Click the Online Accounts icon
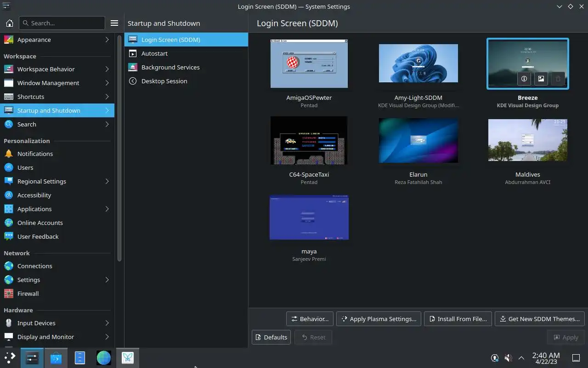 pyautogui.click(x=8, y=223)
